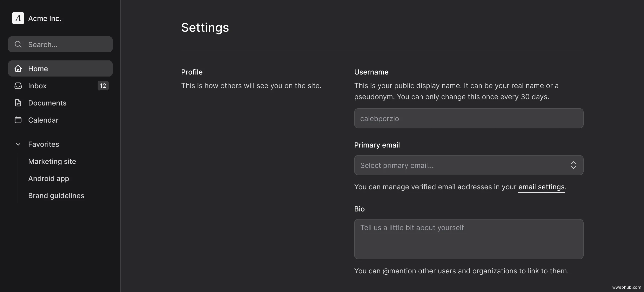Click the Home house icon

click(18, 68)
